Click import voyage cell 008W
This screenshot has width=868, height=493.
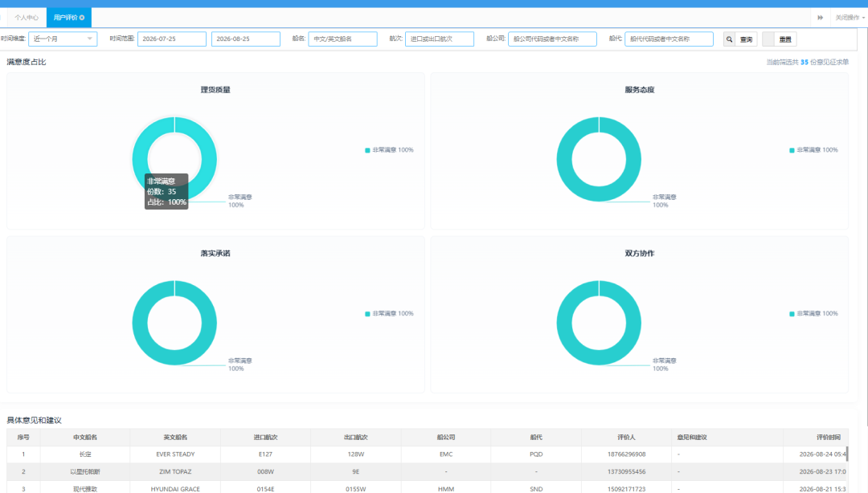click(x=265, y=472)
